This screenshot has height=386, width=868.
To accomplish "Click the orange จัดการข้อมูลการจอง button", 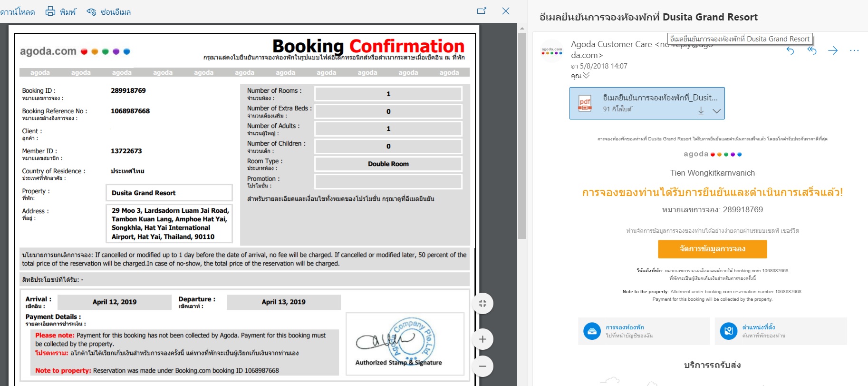I will tap(712, 249).
